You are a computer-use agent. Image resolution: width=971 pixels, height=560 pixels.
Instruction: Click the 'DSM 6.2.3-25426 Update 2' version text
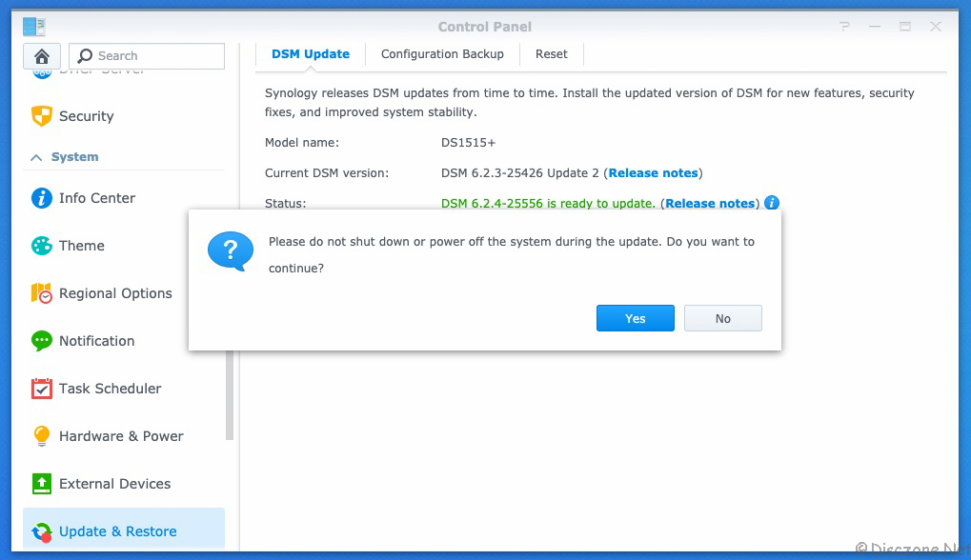click(520, 173)
